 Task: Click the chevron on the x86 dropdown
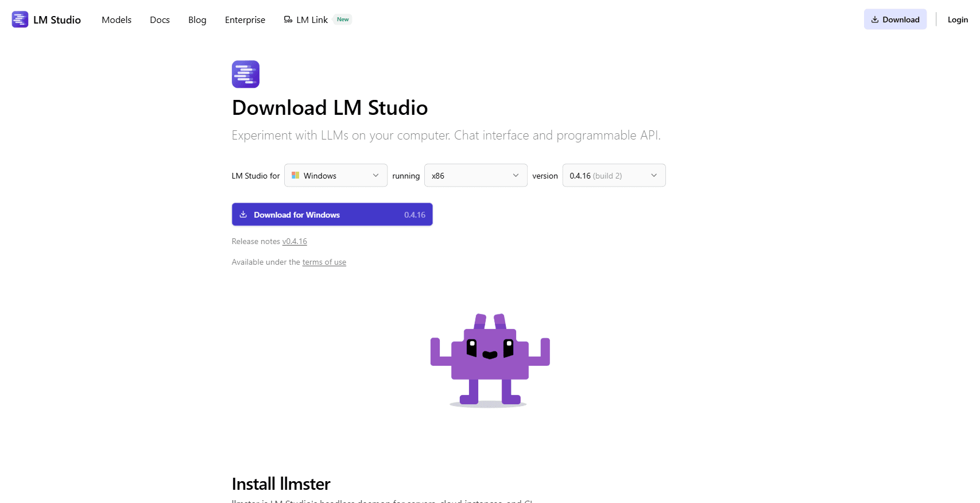click(516, 175)
